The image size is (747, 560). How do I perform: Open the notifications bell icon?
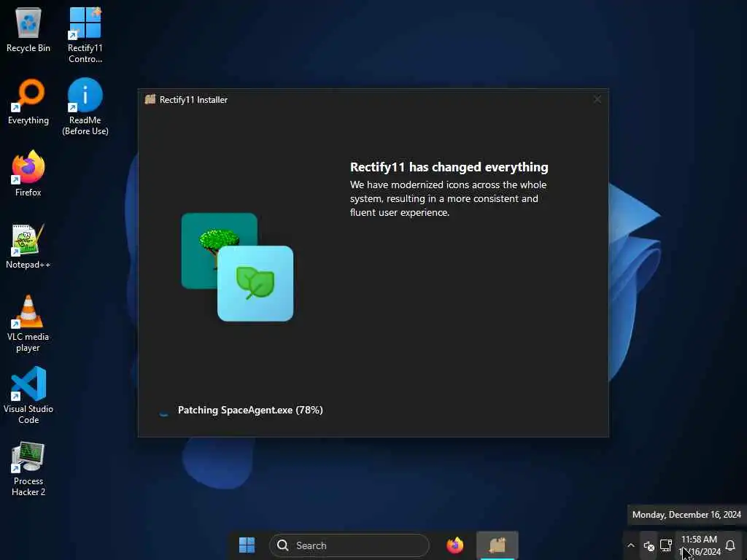730,545
